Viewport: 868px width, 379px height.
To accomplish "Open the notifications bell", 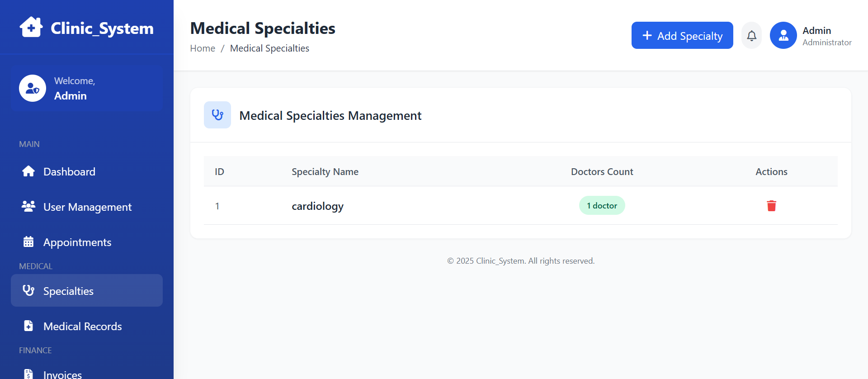I will click(x=751, y=35).
